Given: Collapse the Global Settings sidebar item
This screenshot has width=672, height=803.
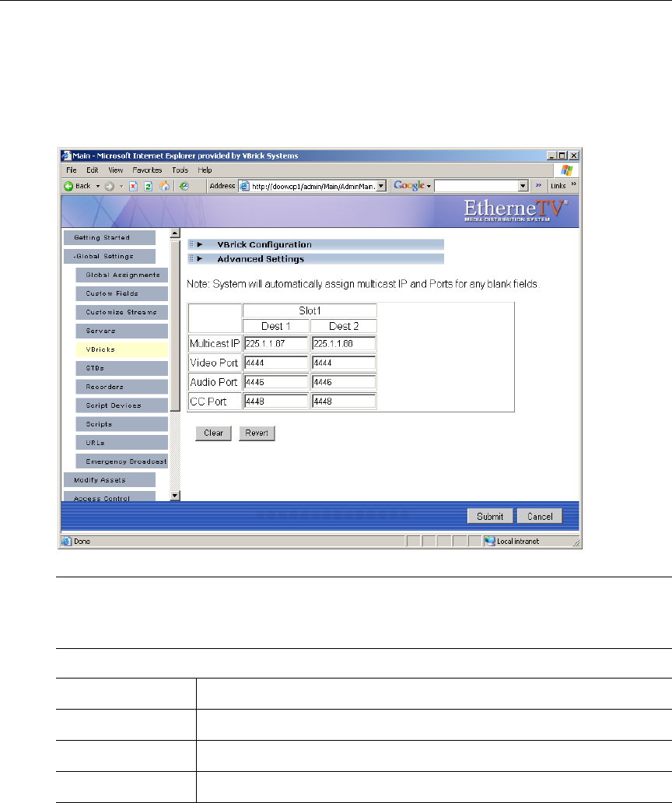Looking at the screenshot, I should point(110,256).
